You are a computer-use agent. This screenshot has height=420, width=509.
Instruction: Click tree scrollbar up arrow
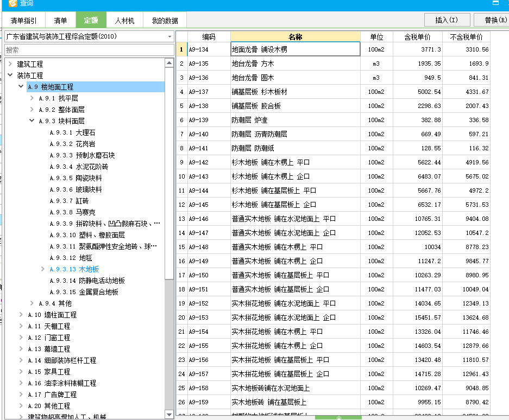tap(169, 63)
